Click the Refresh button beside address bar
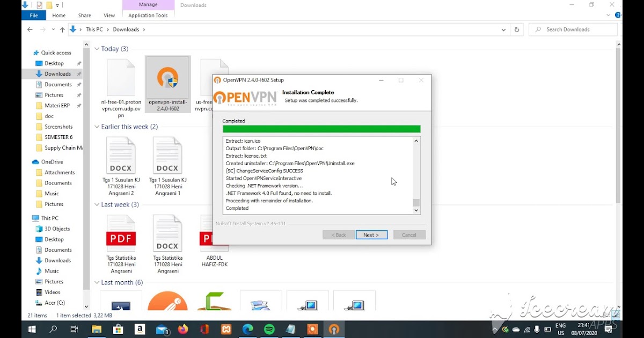This screenshot has width=644, height=338. click(x=517, y=30)
